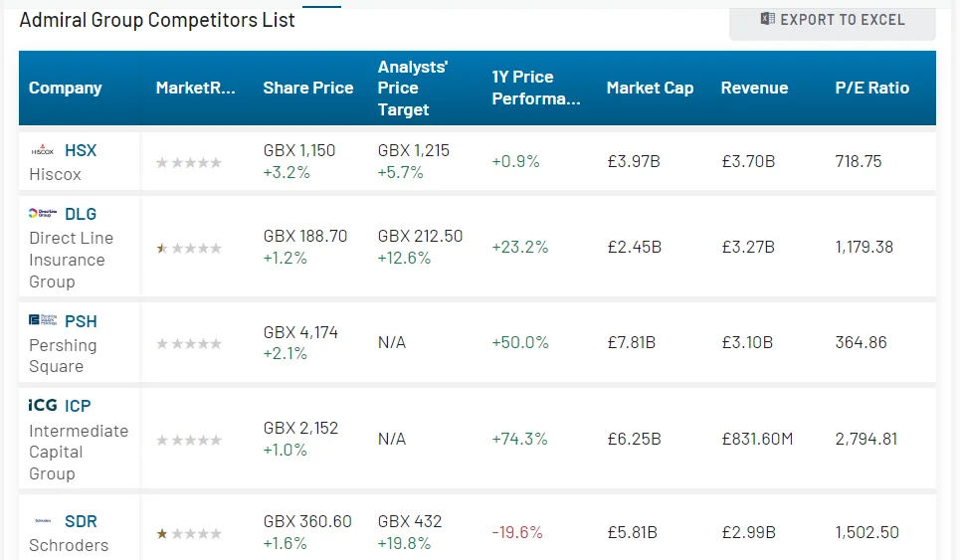This screenshot has height=560, width=960.
Task: Sort by Share Price column header
Action: 308,88
